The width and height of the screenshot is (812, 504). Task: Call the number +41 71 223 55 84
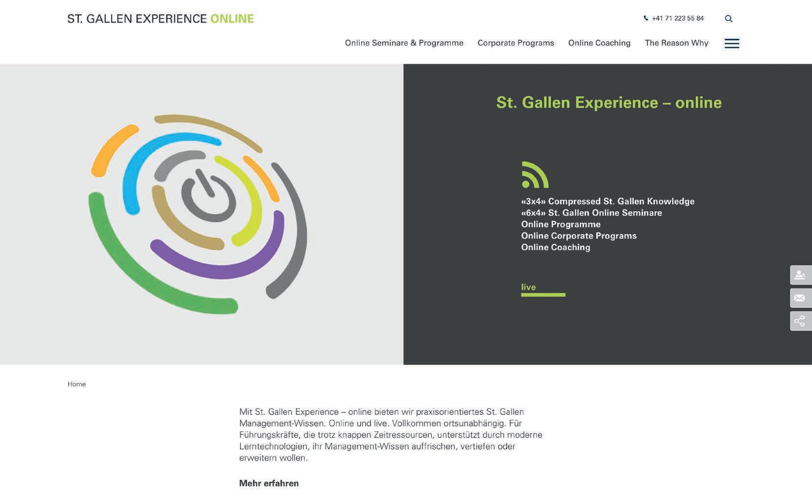(x=678, y=19)
